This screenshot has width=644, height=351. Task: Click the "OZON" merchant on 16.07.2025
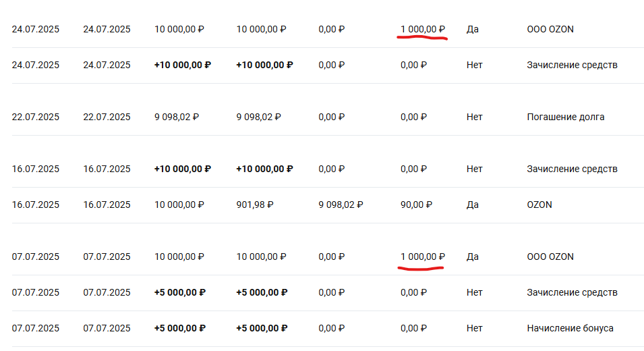(x=539, y=205)
